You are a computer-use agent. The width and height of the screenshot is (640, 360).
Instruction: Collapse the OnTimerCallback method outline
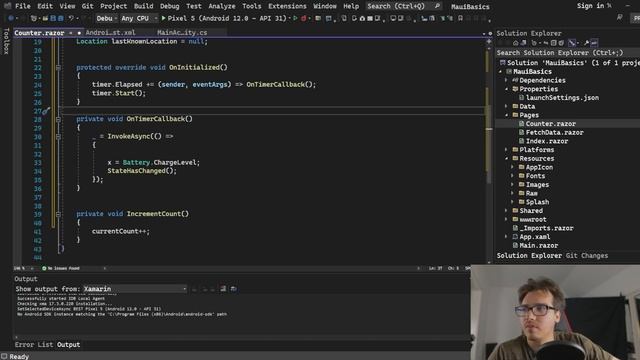58,119
